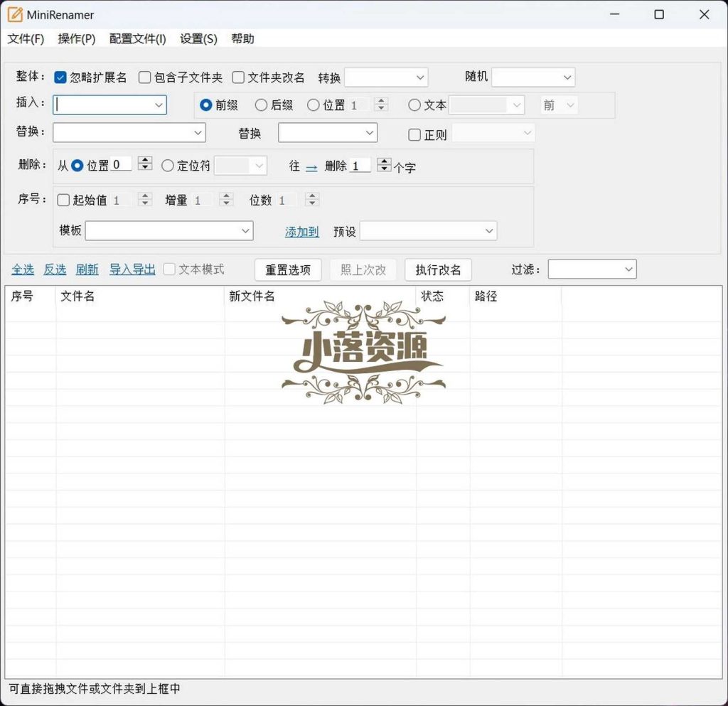The width and height of the screenshot is (728, 706).
Task: Click the 导入导出 link
Action: coord(132,269)
